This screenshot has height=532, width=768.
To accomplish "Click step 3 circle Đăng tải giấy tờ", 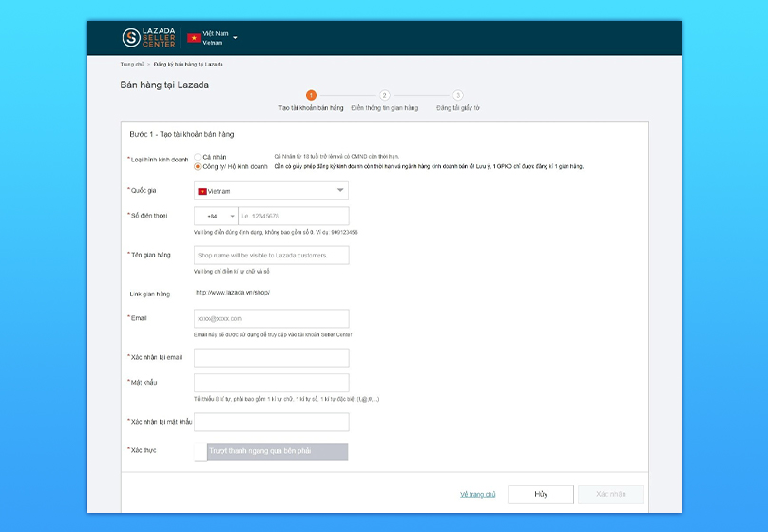I will 458,95.
